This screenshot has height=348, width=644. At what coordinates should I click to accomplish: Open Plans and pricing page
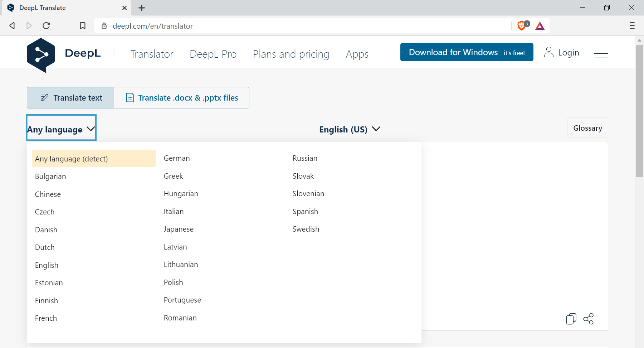point(291,54)
